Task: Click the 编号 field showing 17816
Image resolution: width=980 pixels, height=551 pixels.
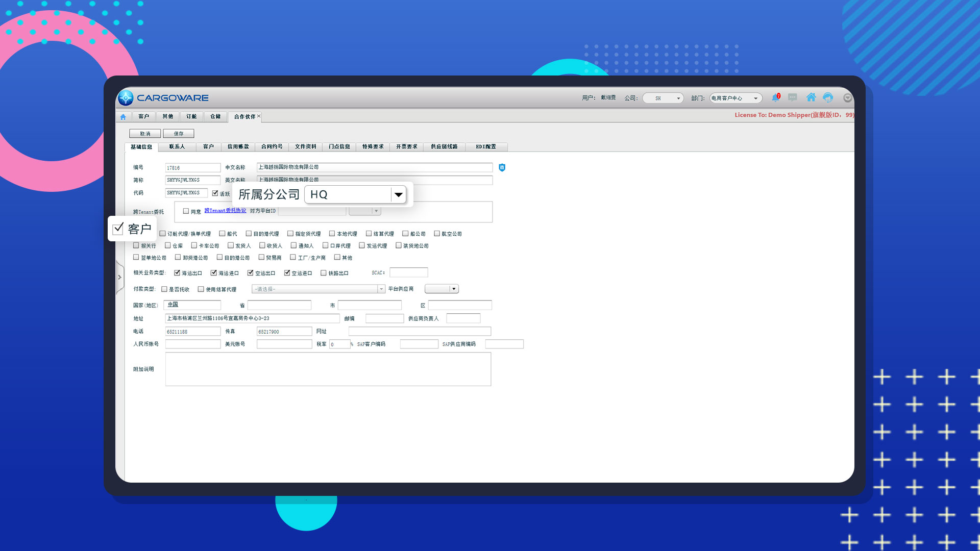Action: coord(193,168)
